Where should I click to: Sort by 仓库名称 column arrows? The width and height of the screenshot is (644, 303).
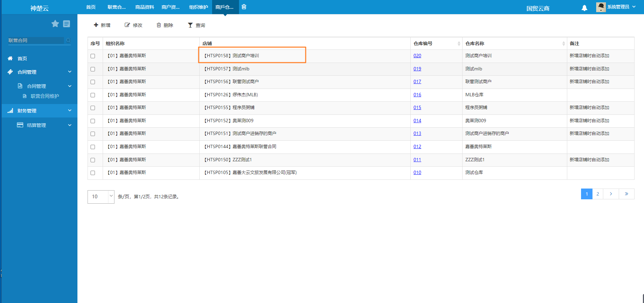point(564,43)
